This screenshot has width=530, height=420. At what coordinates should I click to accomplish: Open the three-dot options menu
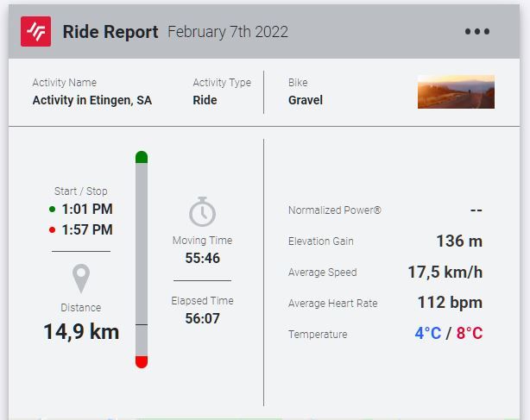[477, 32]
